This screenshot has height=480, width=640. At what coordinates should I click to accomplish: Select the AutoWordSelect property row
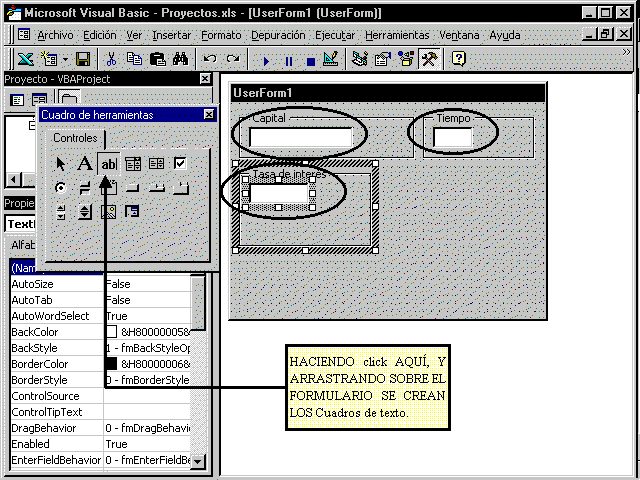(x=100, y=316)
